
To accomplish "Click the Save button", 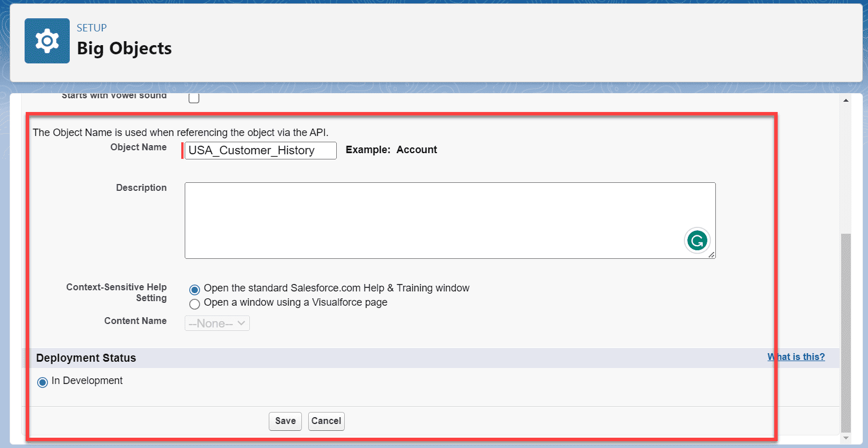I will pos(285,421).
